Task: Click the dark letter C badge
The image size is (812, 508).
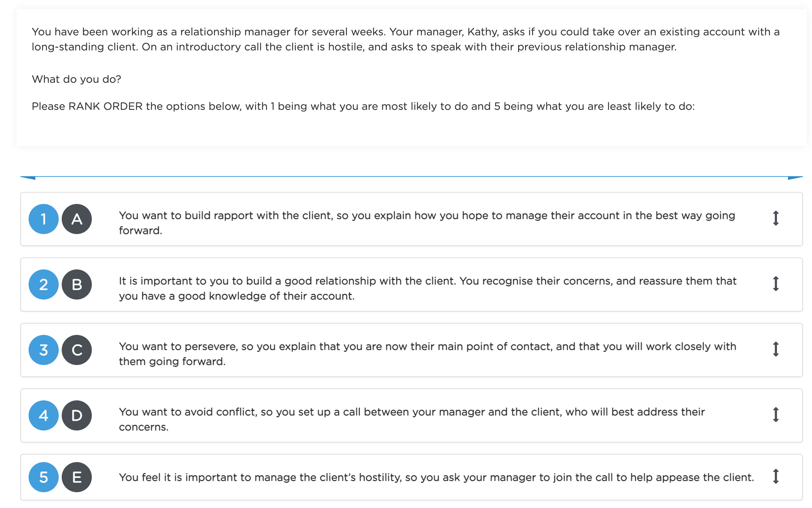Action: tap(77, 350)
